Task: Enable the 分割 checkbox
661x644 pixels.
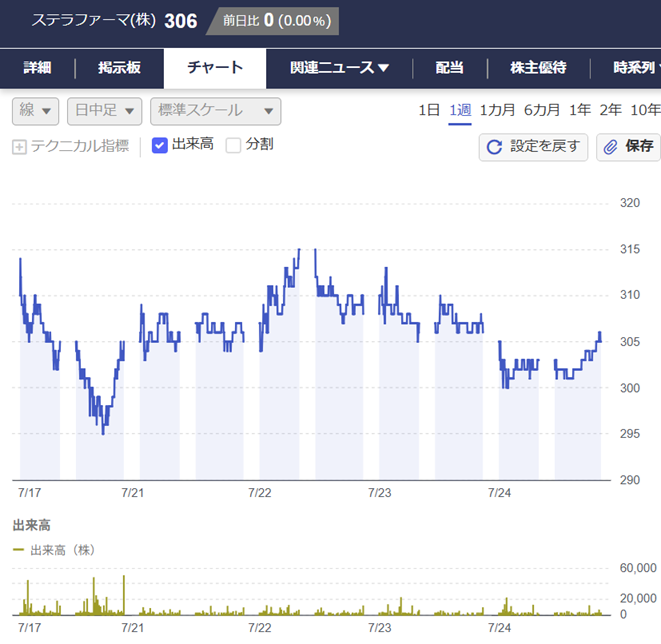Action: pyautogui.click(x=233, y=145)
